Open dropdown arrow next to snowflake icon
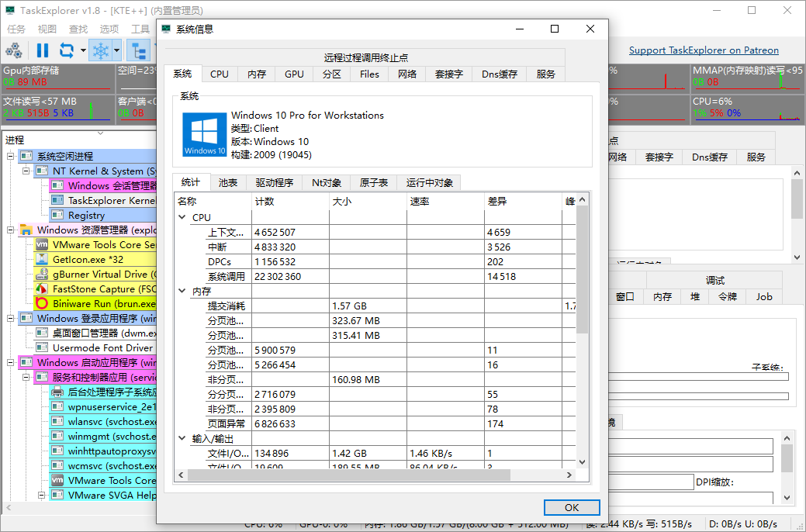806x532 pixels. pyautogui.click(x=116, y=50)
